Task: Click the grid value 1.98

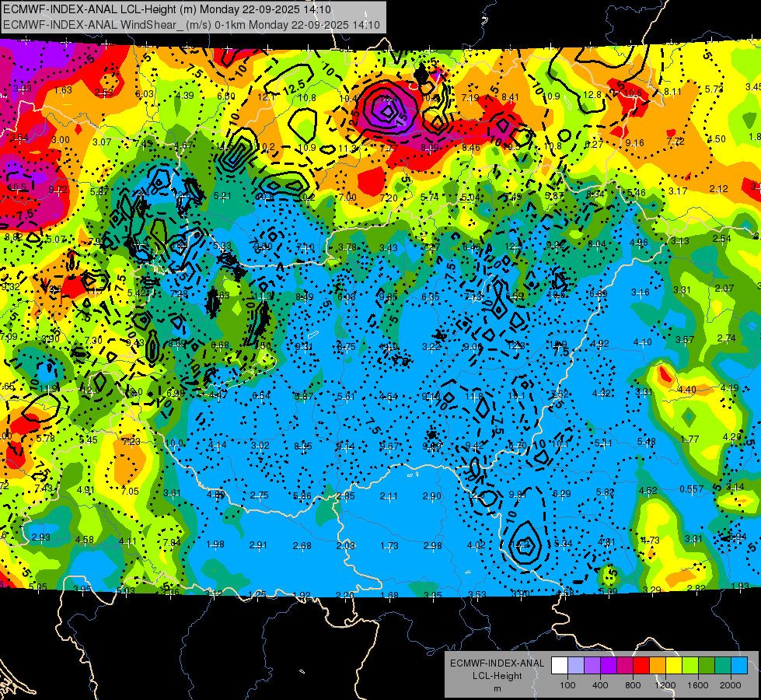Action: [x=215, y=544]
